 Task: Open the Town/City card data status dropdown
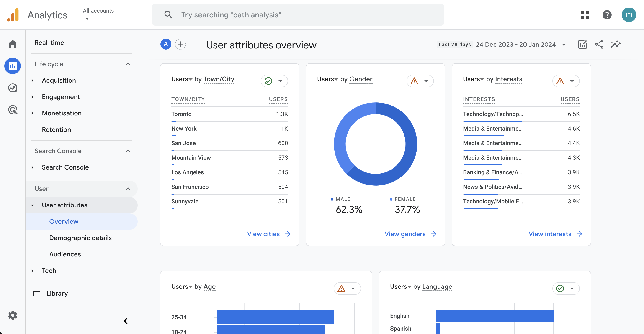tap(274, 81)
